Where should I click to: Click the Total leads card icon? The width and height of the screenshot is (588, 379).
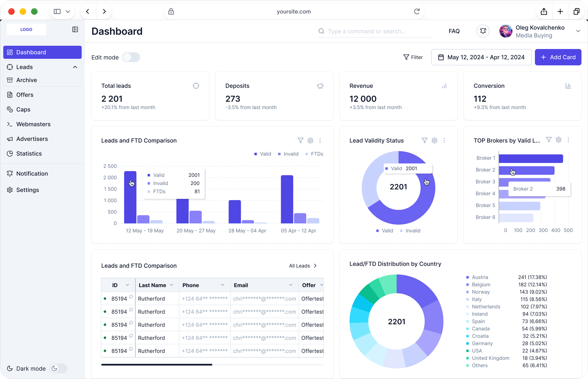click(x=196, y=86)
